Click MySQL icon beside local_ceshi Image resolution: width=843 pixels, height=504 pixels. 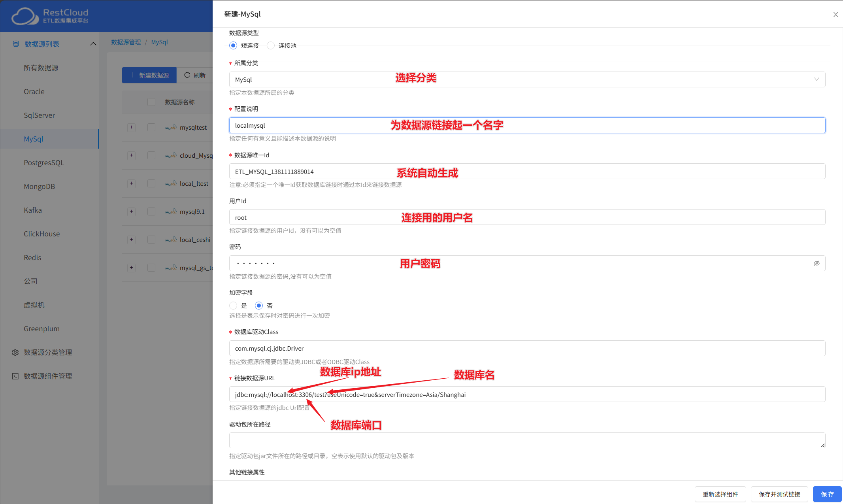(171, 240)
